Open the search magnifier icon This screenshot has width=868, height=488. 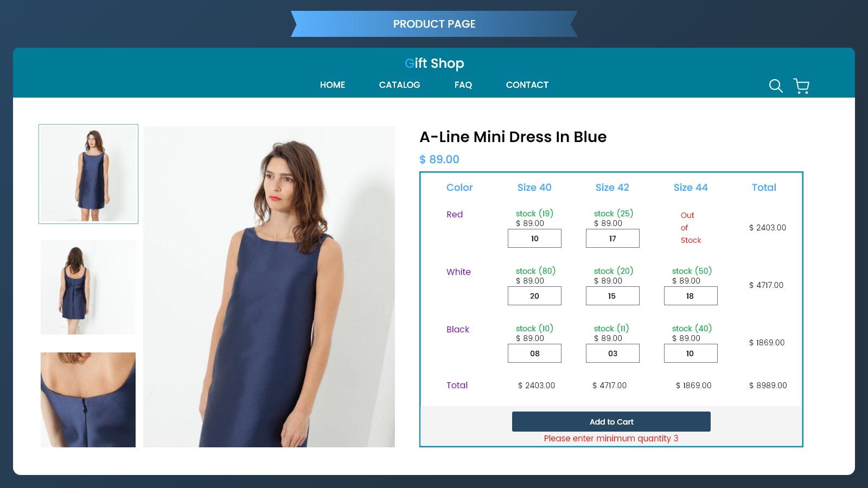[x=776, y=86]
